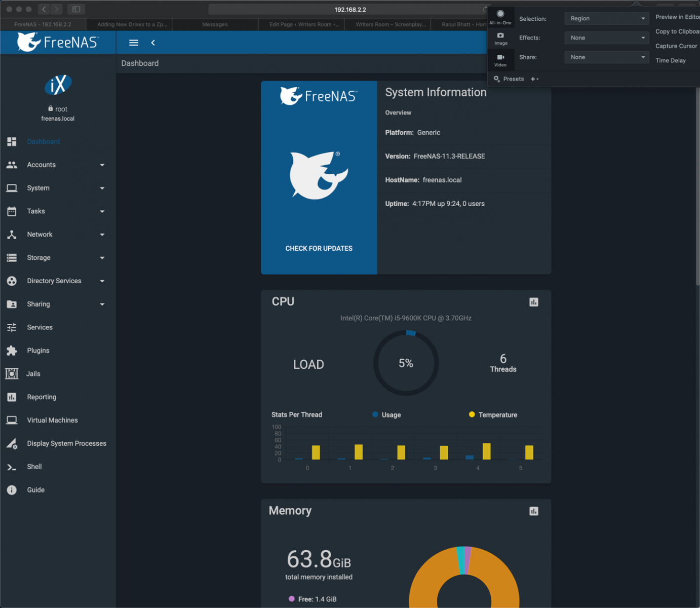Toggle Capture Cursor option
This screenshot has height=608, width=700.
tap(676, 46)
